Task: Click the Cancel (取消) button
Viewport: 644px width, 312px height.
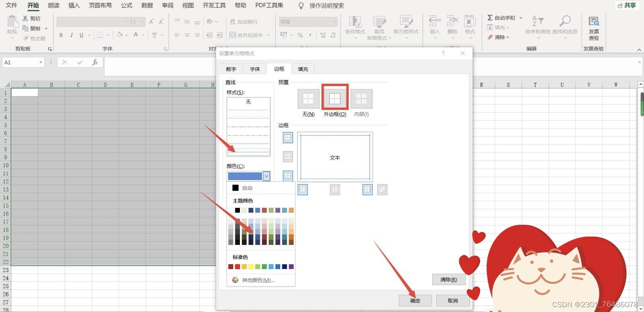Action: coord(453,301)
